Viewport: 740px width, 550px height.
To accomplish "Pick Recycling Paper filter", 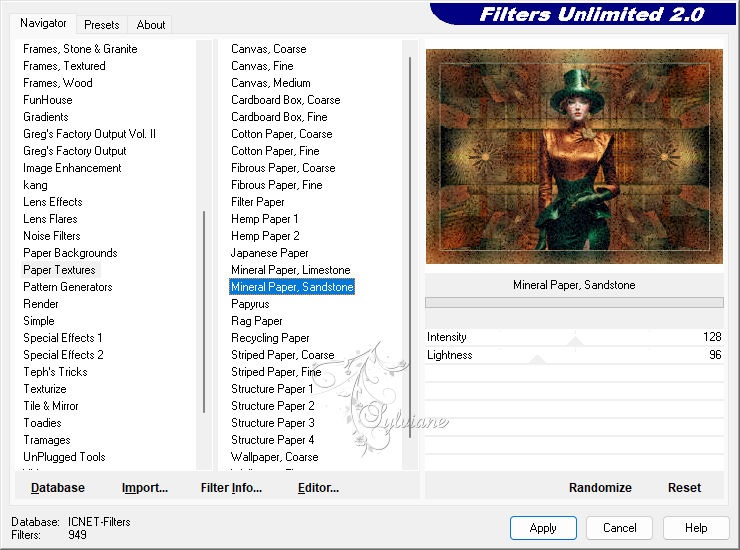I will (x=270, y=338).
